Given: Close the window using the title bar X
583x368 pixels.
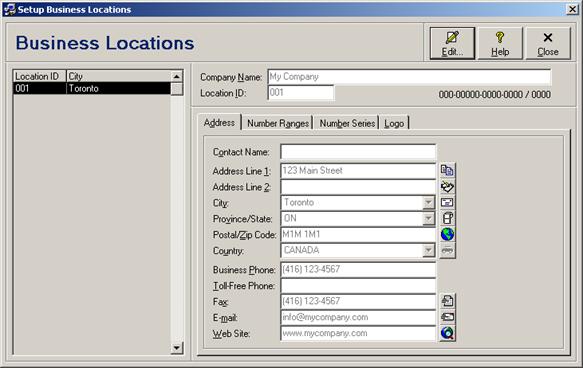Looking at the screenshot, I should coord(572,9).
